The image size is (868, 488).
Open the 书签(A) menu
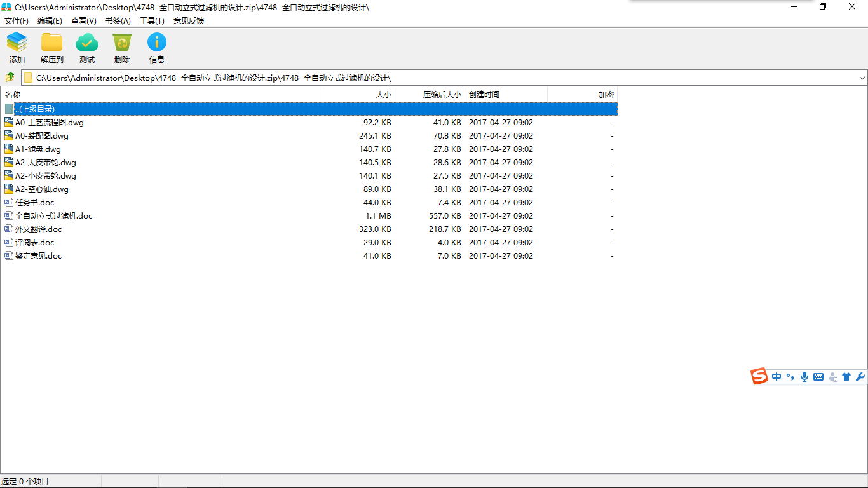pos(118,21)
